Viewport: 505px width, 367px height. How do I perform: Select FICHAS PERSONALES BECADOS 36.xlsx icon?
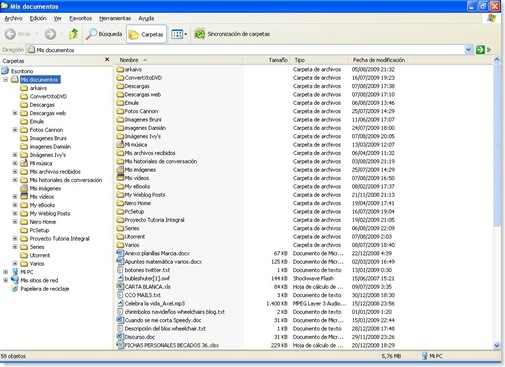pyautogui.click(x=120, y=345)
